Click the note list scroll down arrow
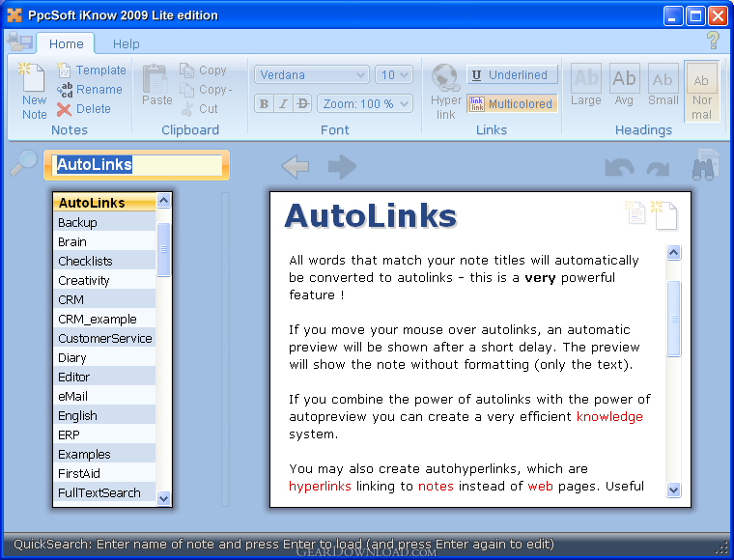 coord(163,498)
